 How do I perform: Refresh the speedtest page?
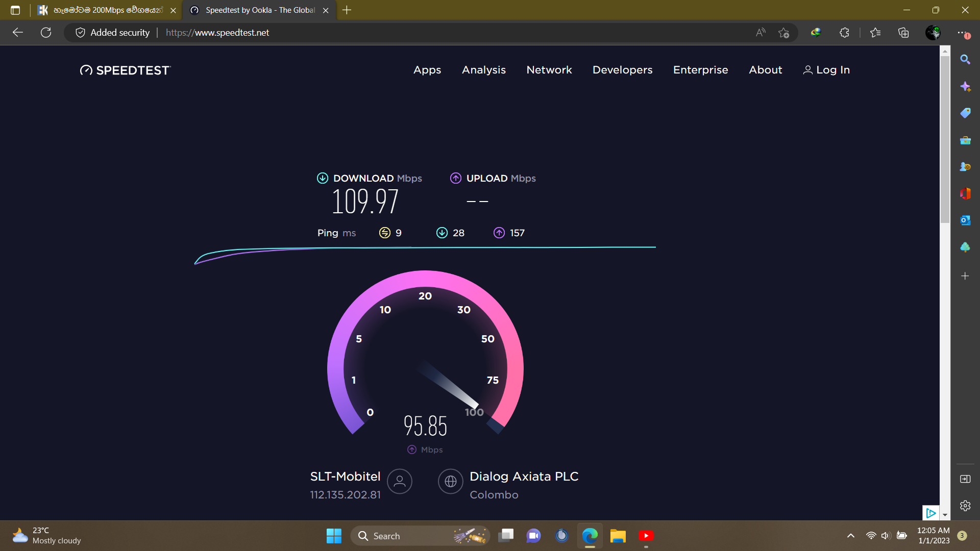[46, 33]
